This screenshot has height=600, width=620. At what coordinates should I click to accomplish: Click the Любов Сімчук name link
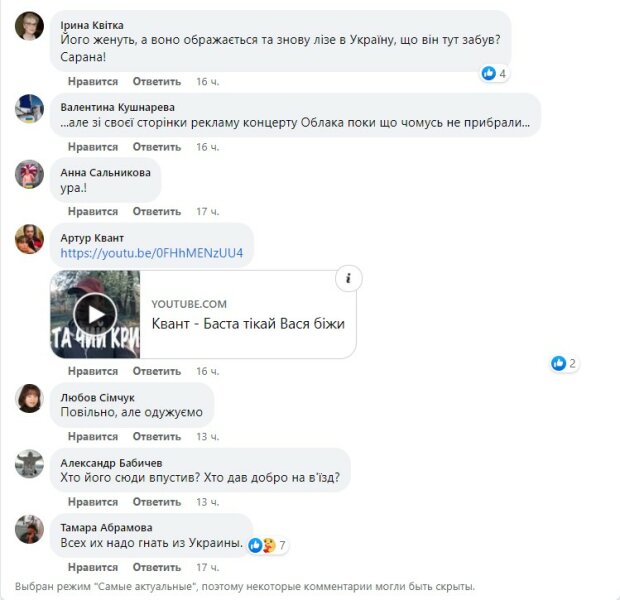(97, 397)
